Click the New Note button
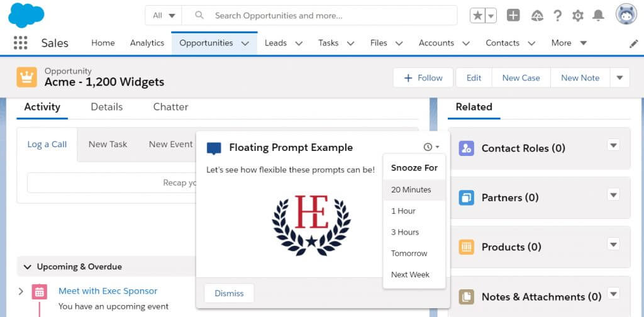This screenshot has height=317, width=644. pyautogui.click(x=580, y=77)
